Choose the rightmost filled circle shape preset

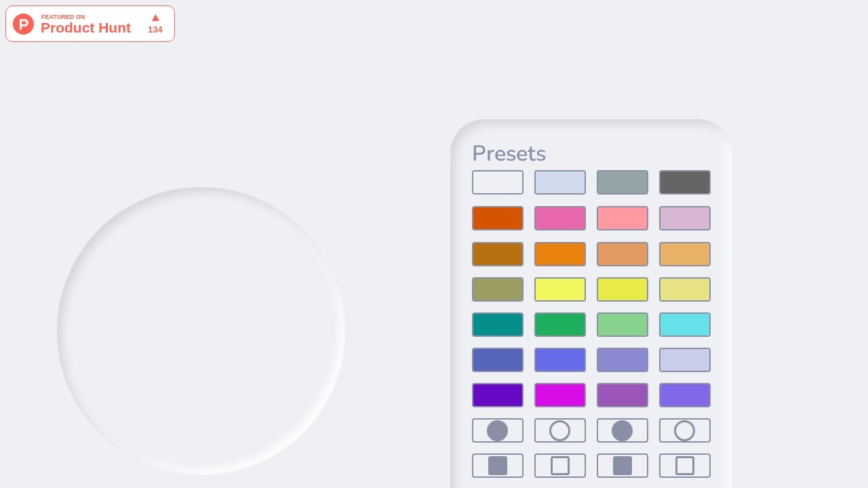[623, 430]
